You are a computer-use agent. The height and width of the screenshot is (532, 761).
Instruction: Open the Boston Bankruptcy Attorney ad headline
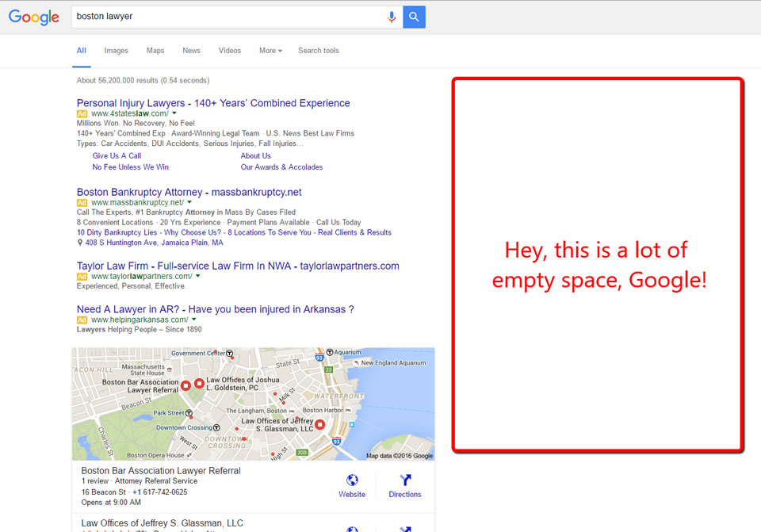click(189, 192)
